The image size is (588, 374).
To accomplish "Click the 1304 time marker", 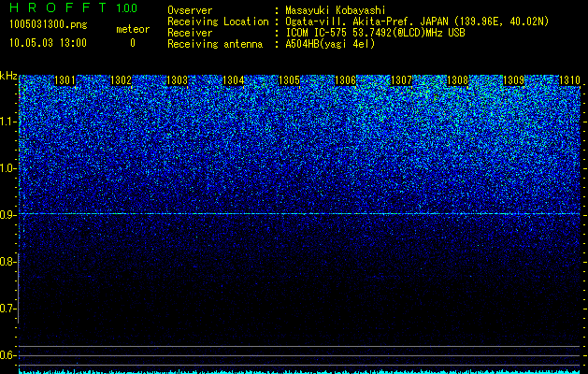I will [x=234, y=80].
